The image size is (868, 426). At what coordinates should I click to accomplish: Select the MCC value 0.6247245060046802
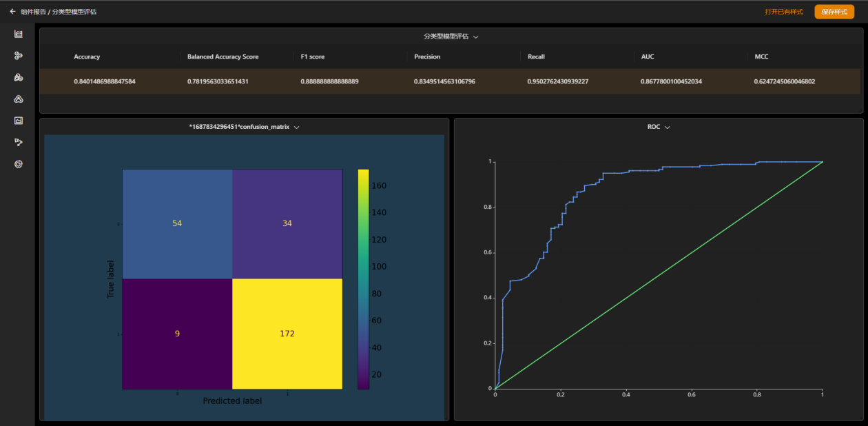(x=785, y=81)
